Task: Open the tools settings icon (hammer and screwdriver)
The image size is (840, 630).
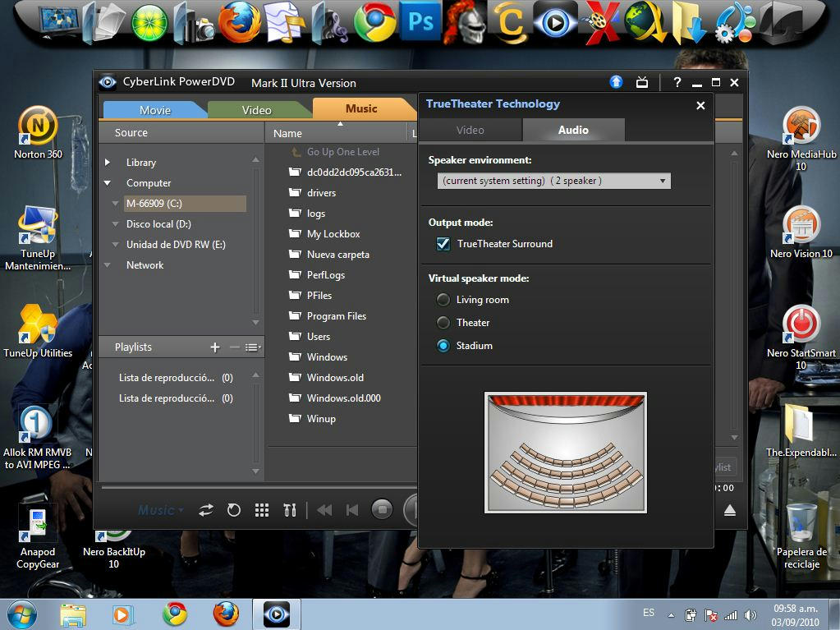Action: (289, 510)
